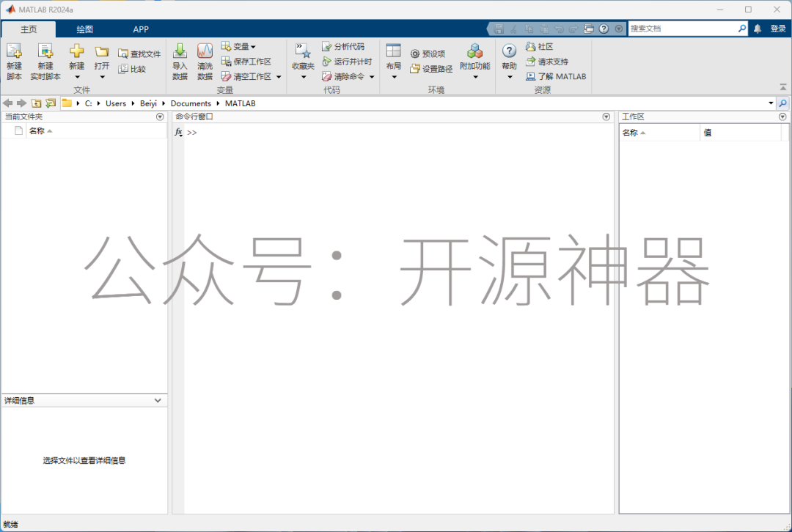Click Request Support (请求支持)

(547, 62)
